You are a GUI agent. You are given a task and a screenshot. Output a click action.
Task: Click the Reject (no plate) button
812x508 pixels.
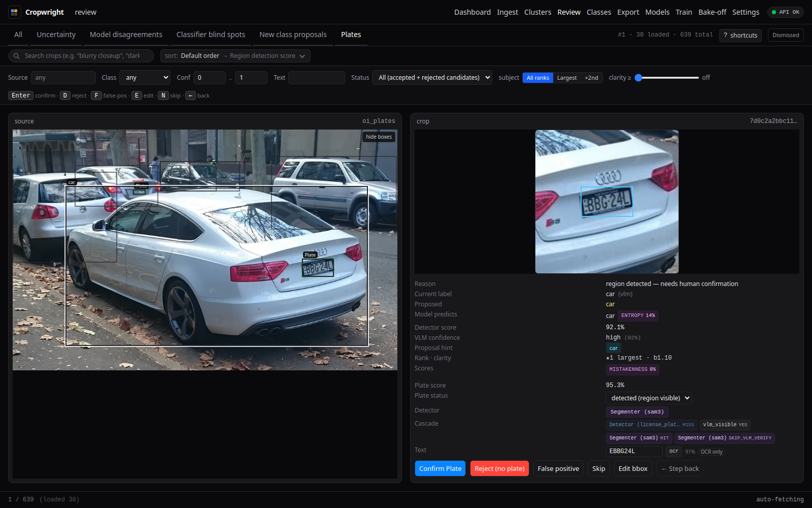(499, 468)
